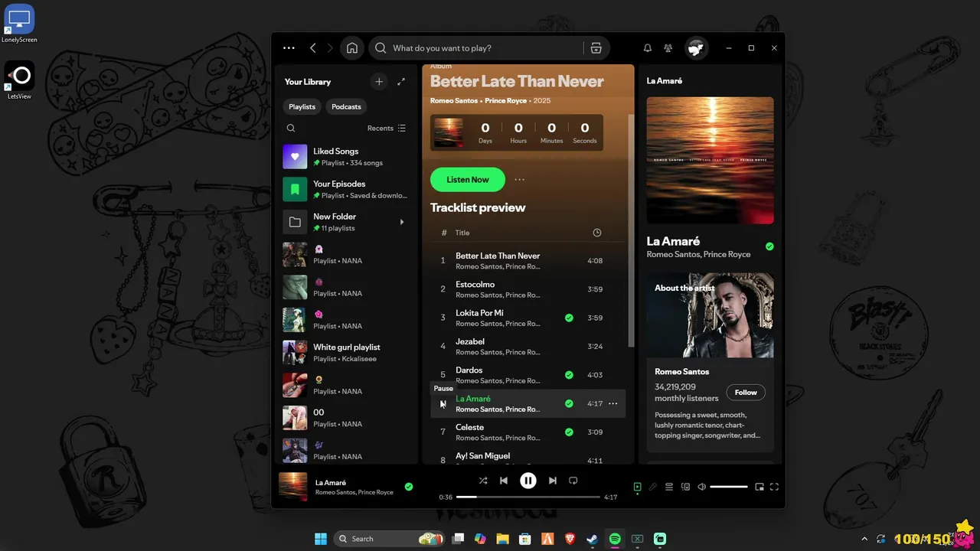Image resolution: width=980 pixels, height=551 pixels.
Task: Open LonelyScreen desktop shortcut
Action: [19, 24]
